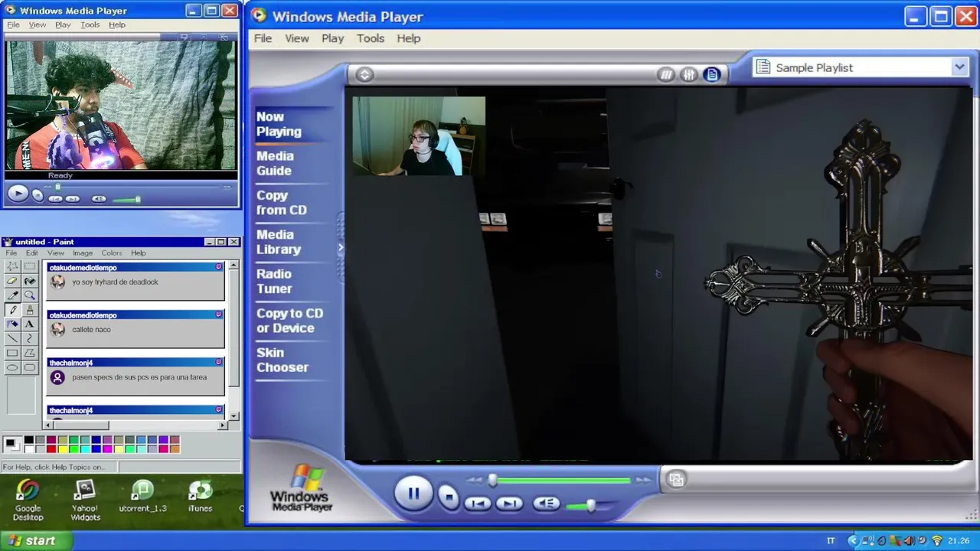Play video in the small Media Player
This screenshot has width=980, height=551.
click(x=18, y=194)
